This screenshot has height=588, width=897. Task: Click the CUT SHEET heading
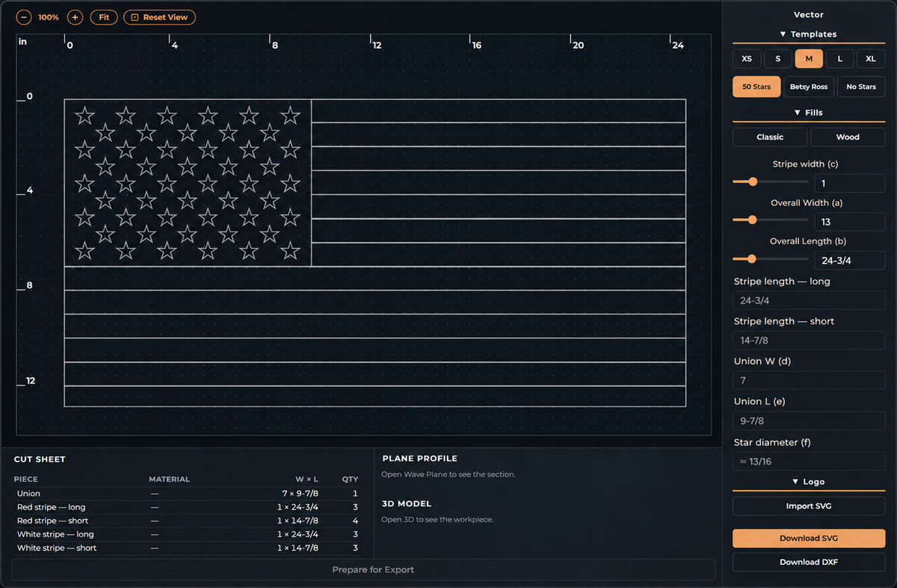(40, 459)
